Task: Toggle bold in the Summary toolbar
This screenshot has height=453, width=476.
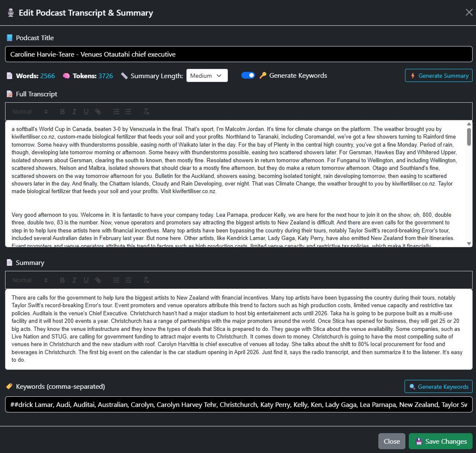Action: click(x=63, y=280)
